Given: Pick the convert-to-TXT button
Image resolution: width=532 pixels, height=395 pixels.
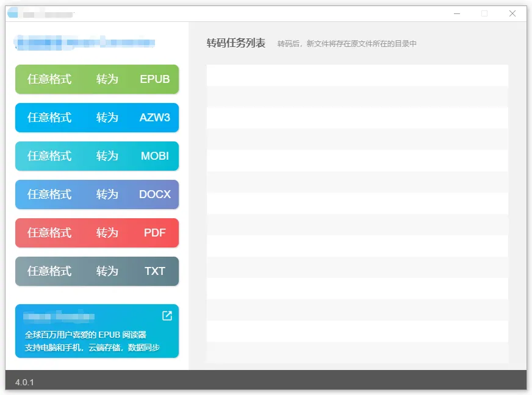Looking at the screenshot, I should 97,271.
